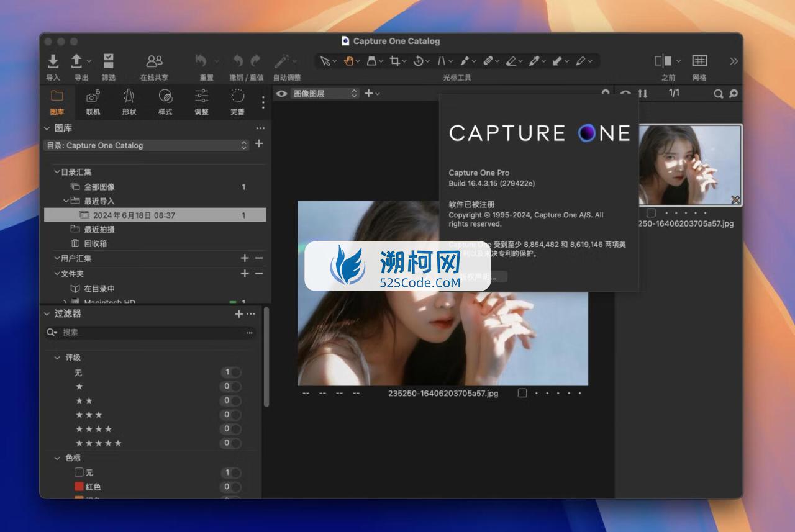Toggle color tag checkbox under viewer image
795x532 pixels.
point(522,393)
